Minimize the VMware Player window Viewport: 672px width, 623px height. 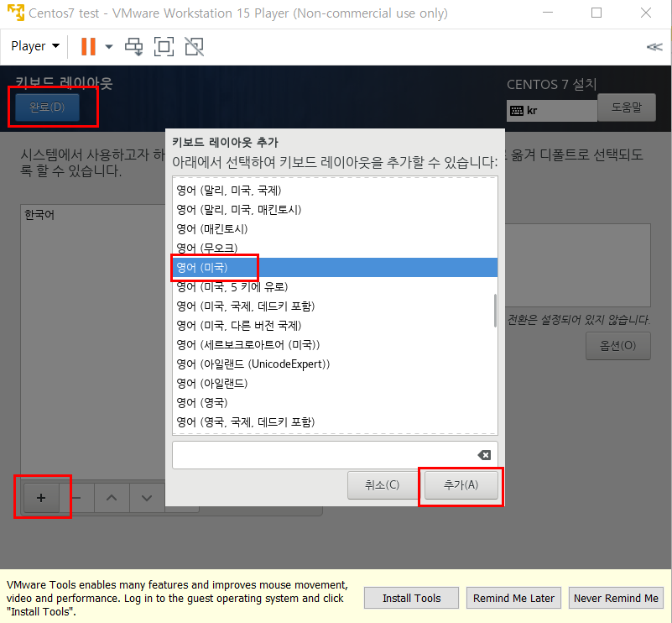coord(548,13)
